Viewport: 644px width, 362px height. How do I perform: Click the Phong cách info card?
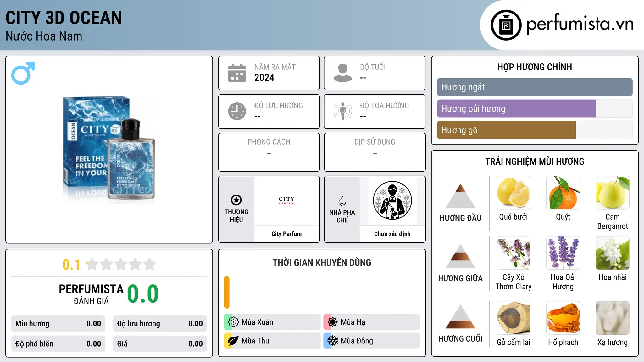coord(269,152)
